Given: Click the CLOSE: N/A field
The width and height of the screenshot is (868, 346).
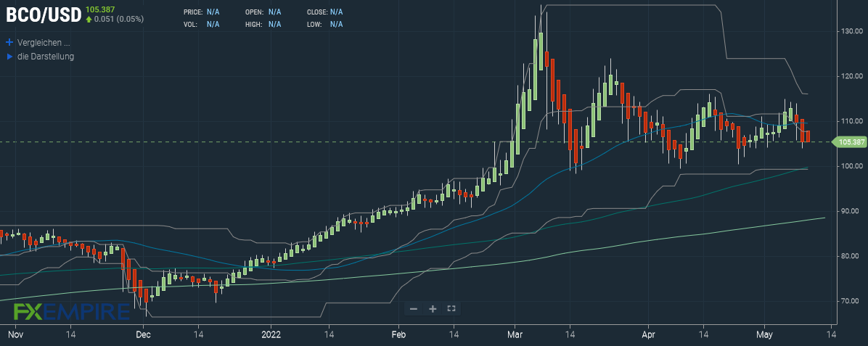Looking at the screenshot, I should pyautogui.click(x=324, y=12).
